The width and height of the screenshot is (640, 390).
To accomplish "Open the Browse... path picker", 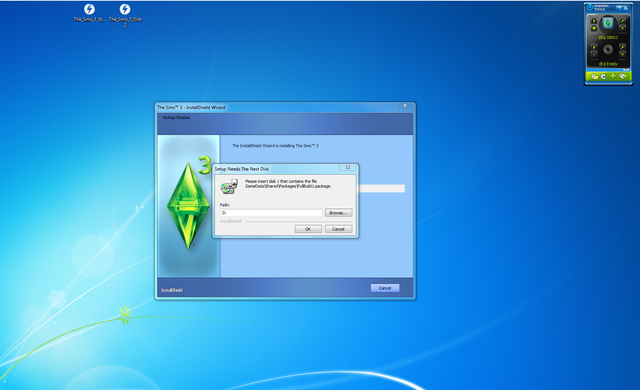I will [338, 213].
